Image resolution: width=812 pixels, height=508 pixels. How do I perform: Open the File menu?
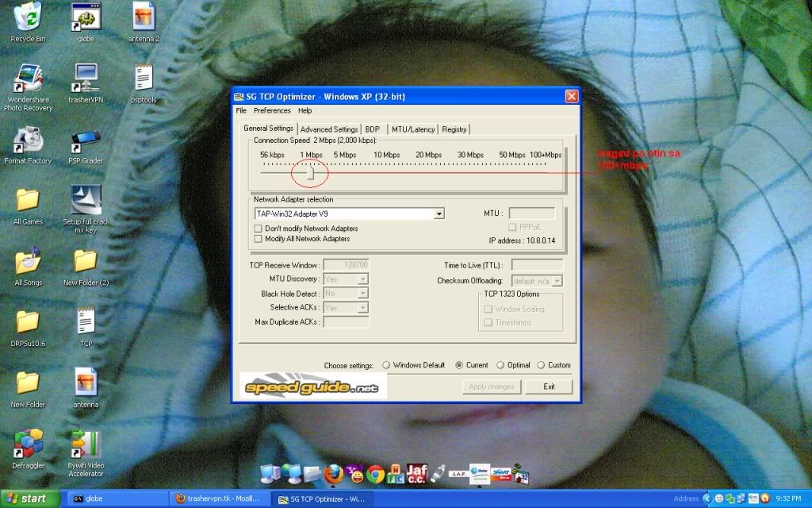click(241, 110)
